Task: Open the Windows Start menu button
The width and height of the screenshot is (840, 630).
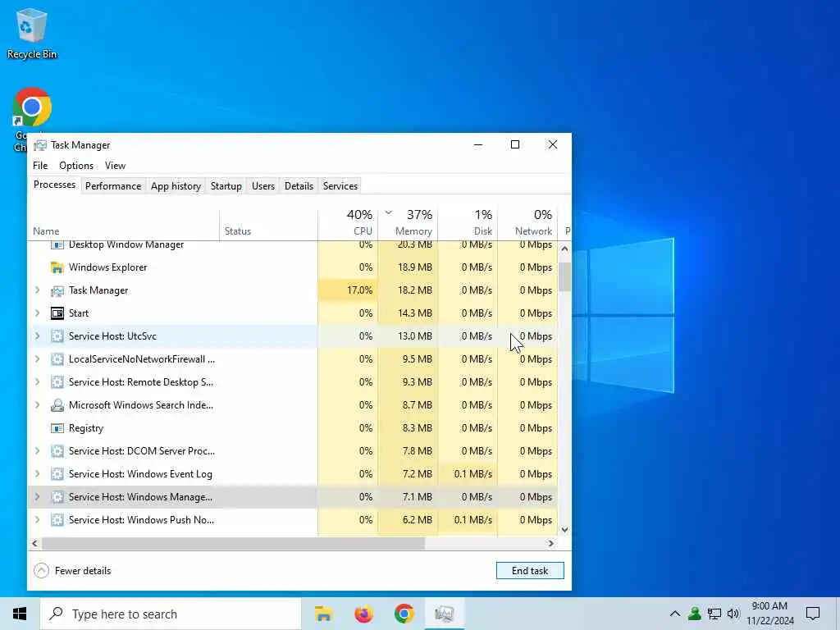Action: coord(20,614)
